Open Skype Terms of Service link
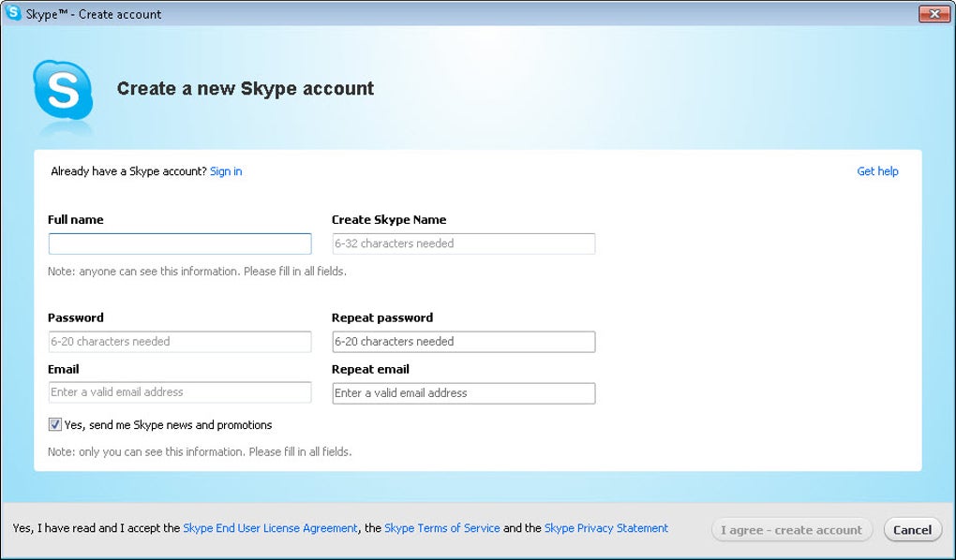Viewport: 956px width, 560px height. point(442,528)
